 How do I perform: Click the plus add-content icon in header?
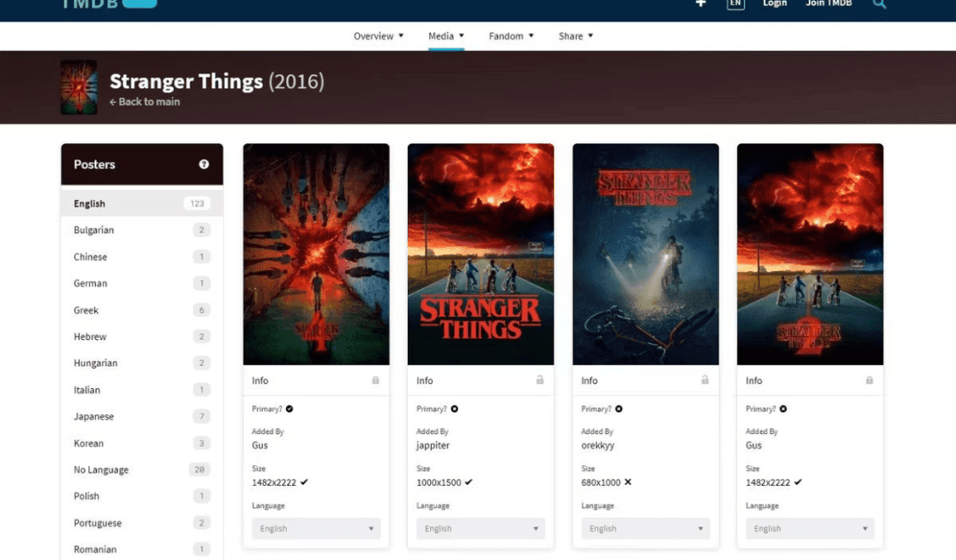point(701,3)
